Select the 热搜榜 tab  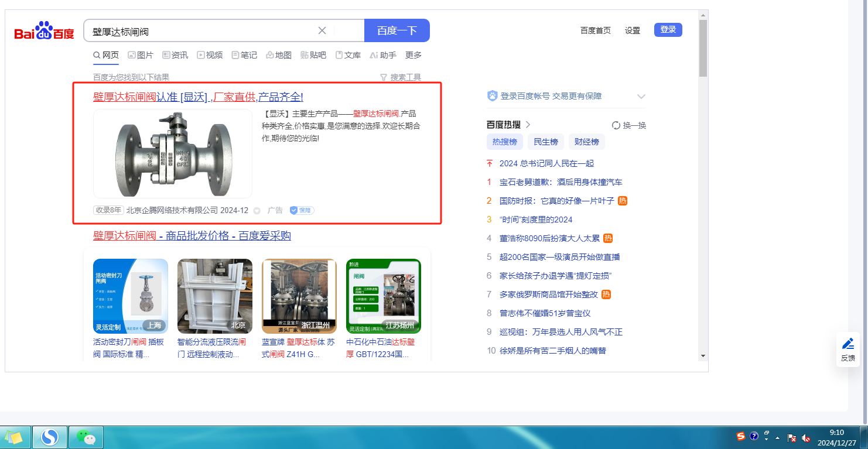pos(505,142)
